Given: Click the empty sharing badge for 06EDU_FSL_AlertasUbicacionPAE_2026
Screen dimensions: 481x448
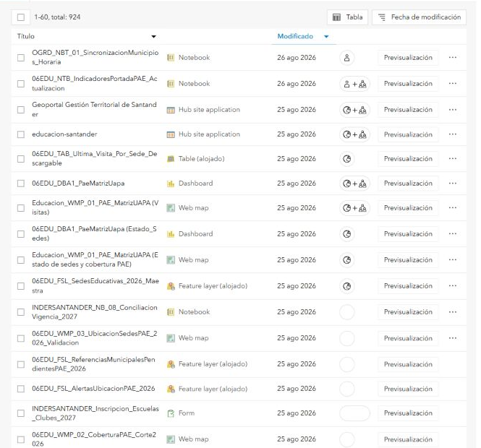Looking at the screenshot, I should (347, 389).
